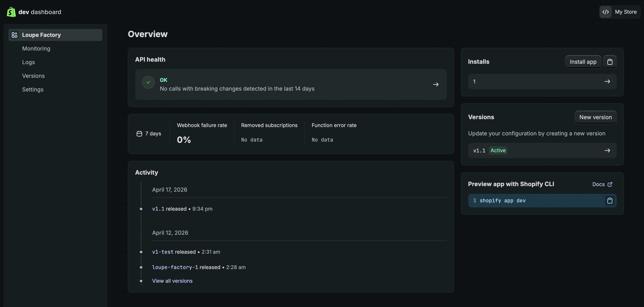The image size is (644, 307).
Task: Click the installs count row showing 1
Action: click(542, 82)
